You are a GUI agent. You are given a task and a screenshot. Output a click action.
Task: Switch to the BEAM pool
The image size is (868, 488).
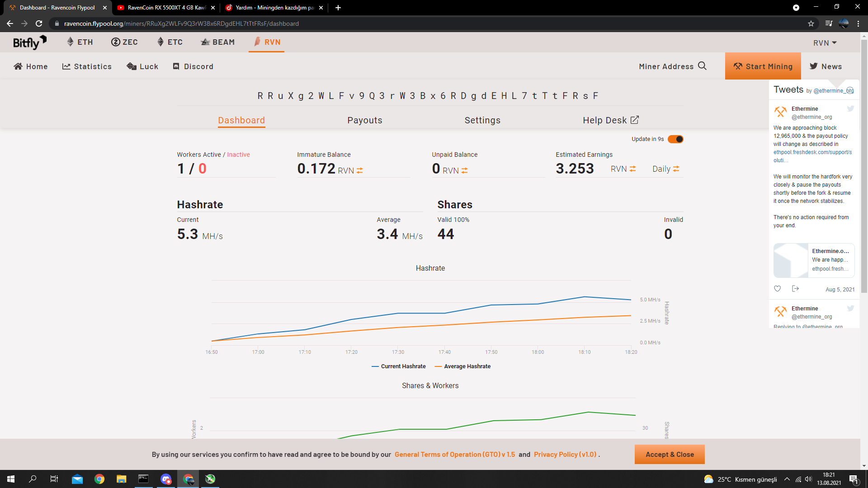tap(217, 42)
